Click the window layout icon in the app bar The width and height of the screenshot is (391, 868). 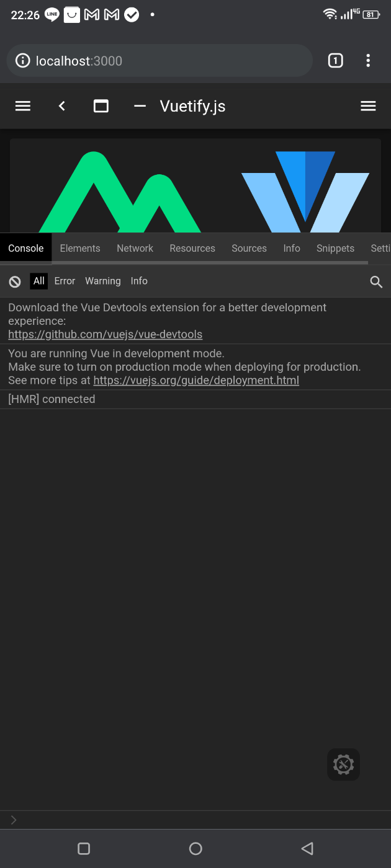click(101, 106)
